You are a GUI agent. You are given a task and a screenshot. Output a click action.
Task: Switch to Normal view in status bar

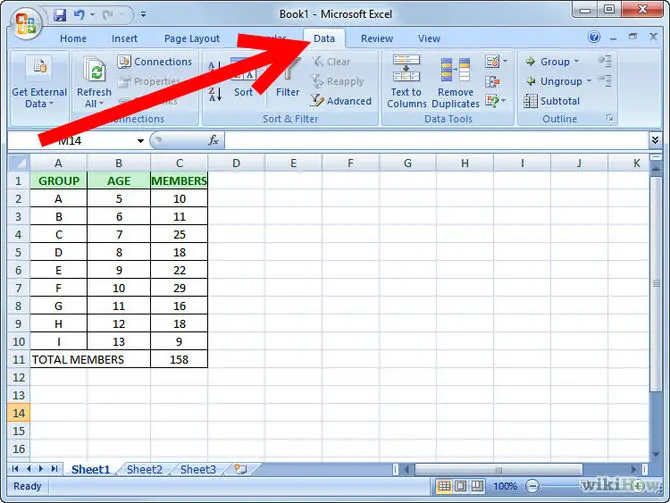tap(445, 487)
